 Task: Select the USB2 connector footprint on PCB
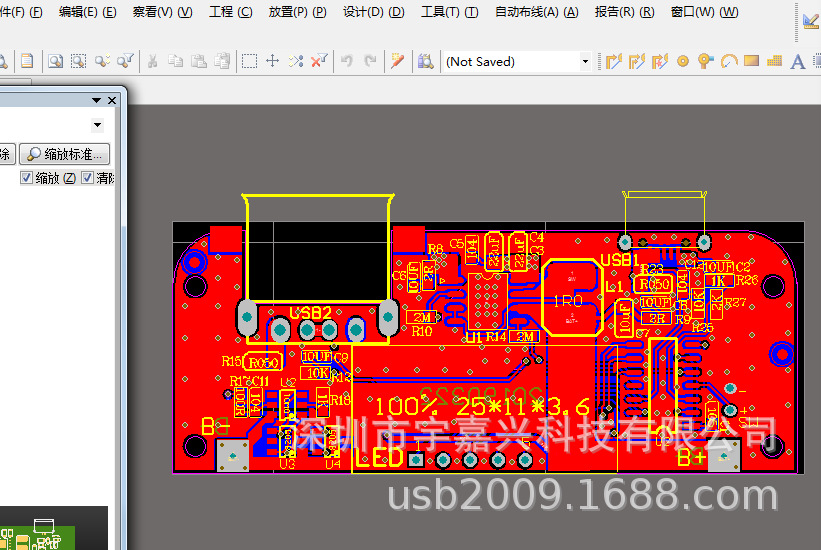(317, 270)
